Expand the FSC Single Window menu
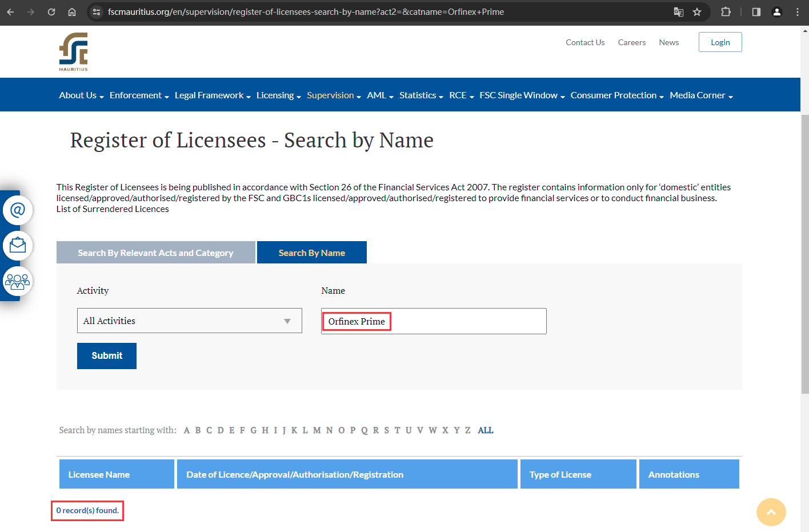The width and height of the screenshot is (809, 532). 522,95
